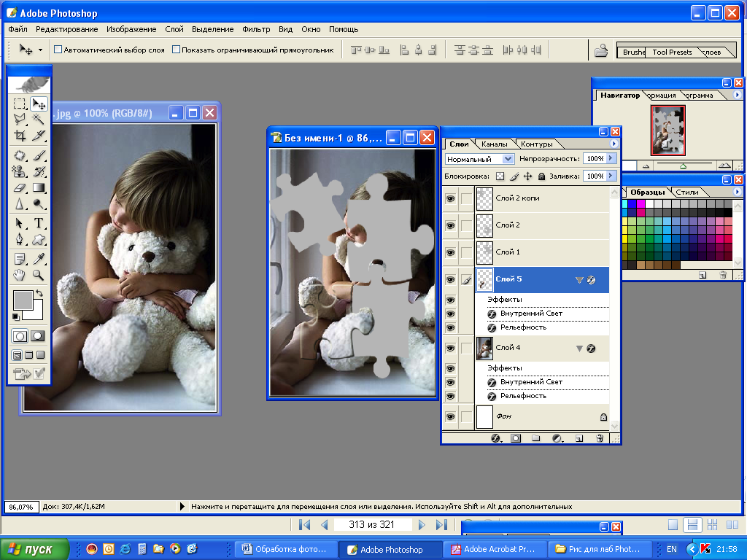Select the Slice tool
The width and height of the screenshot is (747, 560).
click(39, 136)
